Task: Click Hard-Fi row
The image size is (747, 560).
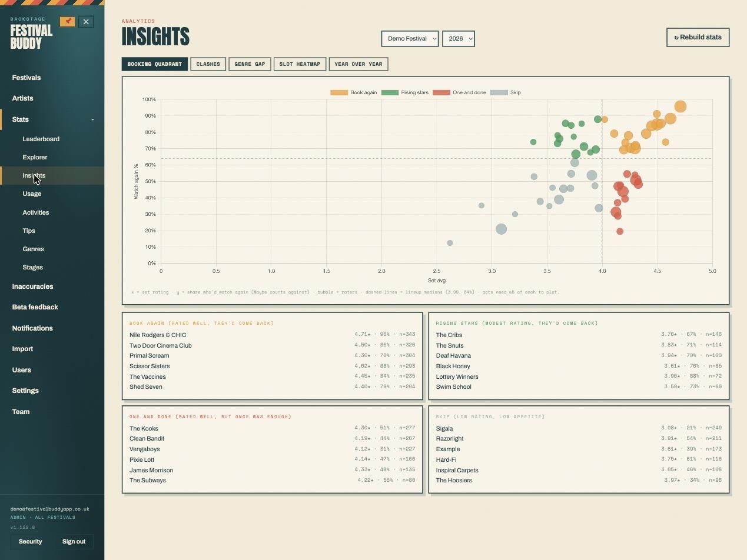Action: click(579, 459)
